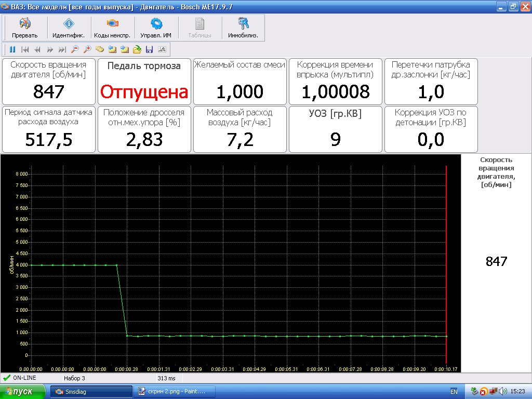
Task: Toggle the graph view icon in toolbar
Action: coord(162,49)
